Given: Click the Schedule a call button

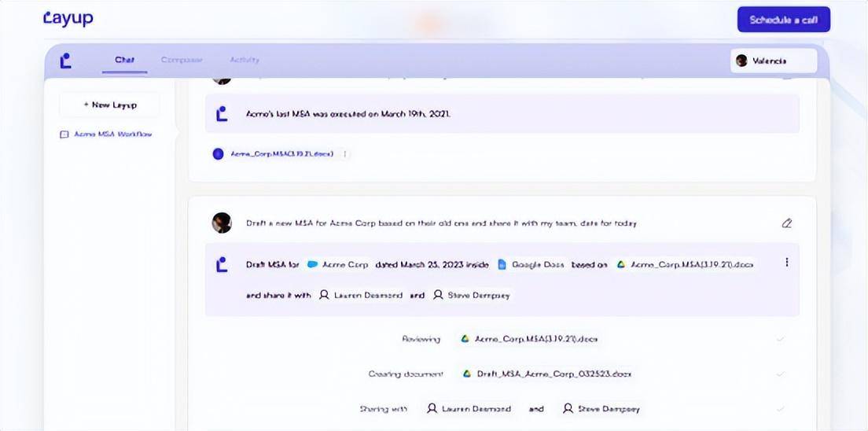Looking at the screenshot, I should (x=783, y=20).
